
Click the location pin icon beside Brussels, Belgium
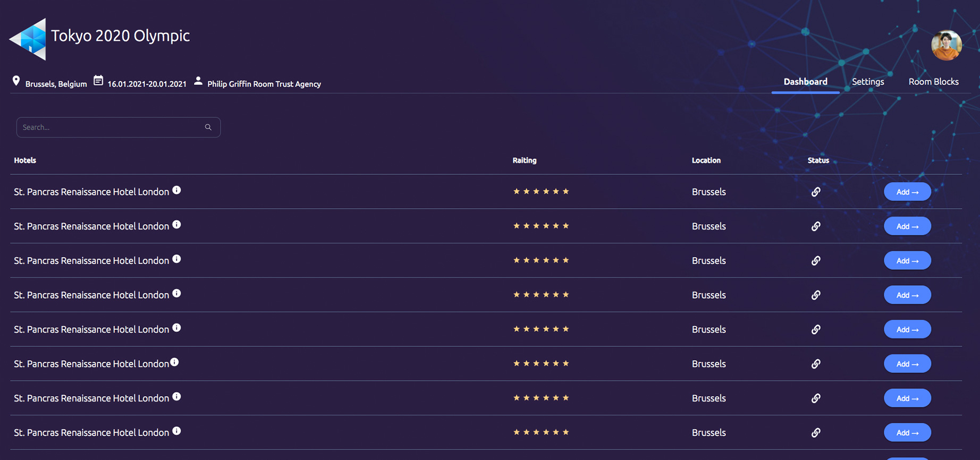(x=16, y=81)
